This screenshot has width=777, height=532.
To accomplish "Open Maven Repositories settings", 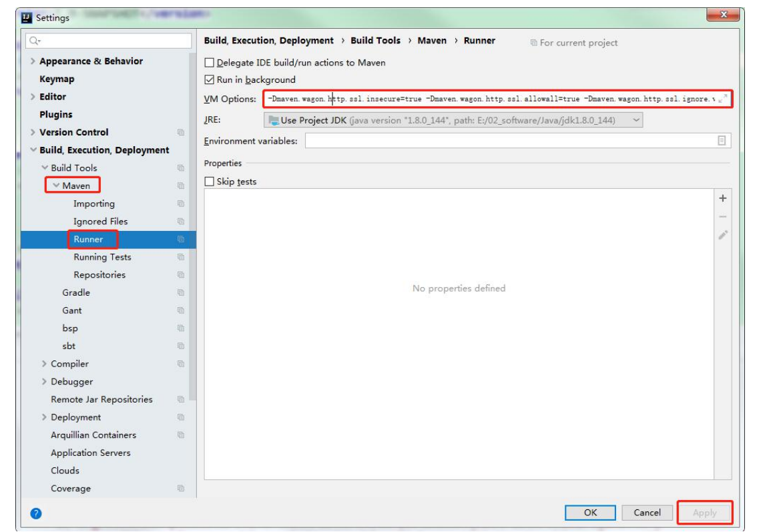I will coord(99,275).
